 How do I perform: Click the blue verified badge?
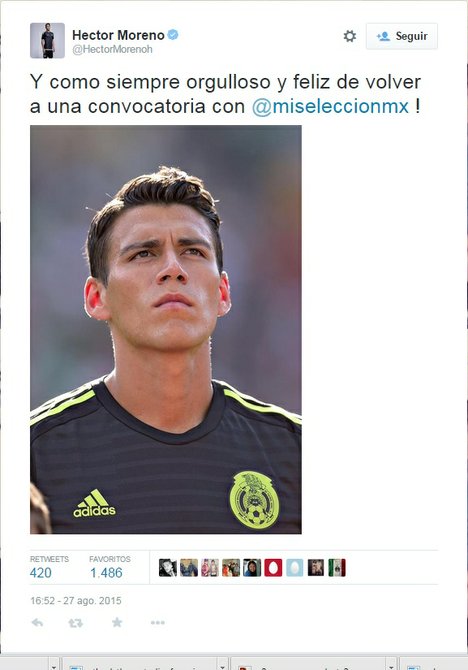point(173,35)
